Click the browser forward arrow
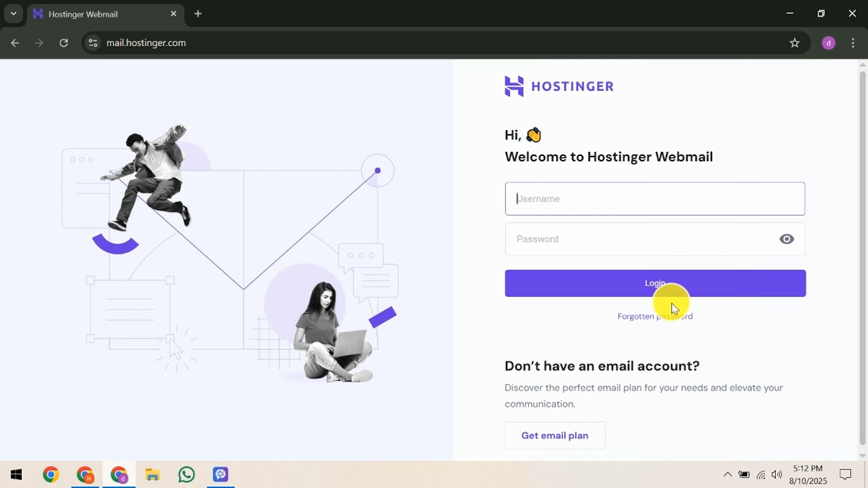 39,43
